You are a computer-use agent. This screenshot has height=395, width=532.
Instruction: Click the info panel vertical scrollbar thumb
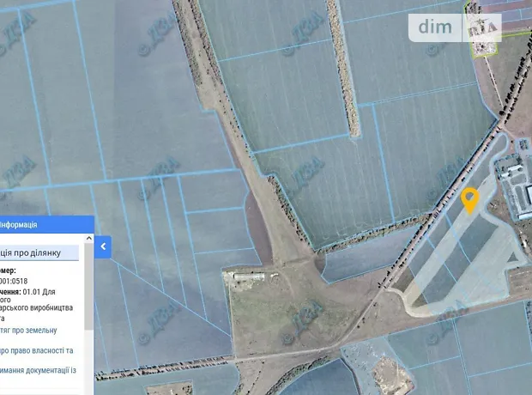(x=88, y=283)
